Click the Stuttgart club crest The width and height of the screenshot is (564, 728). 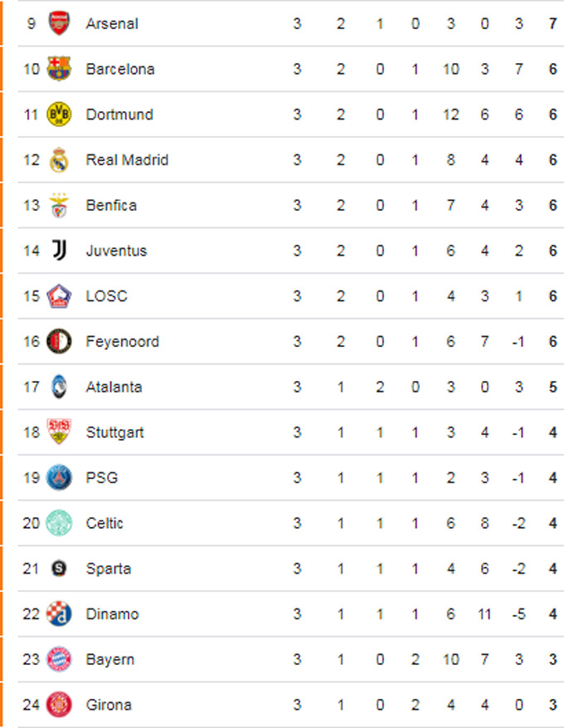point(59,432)
